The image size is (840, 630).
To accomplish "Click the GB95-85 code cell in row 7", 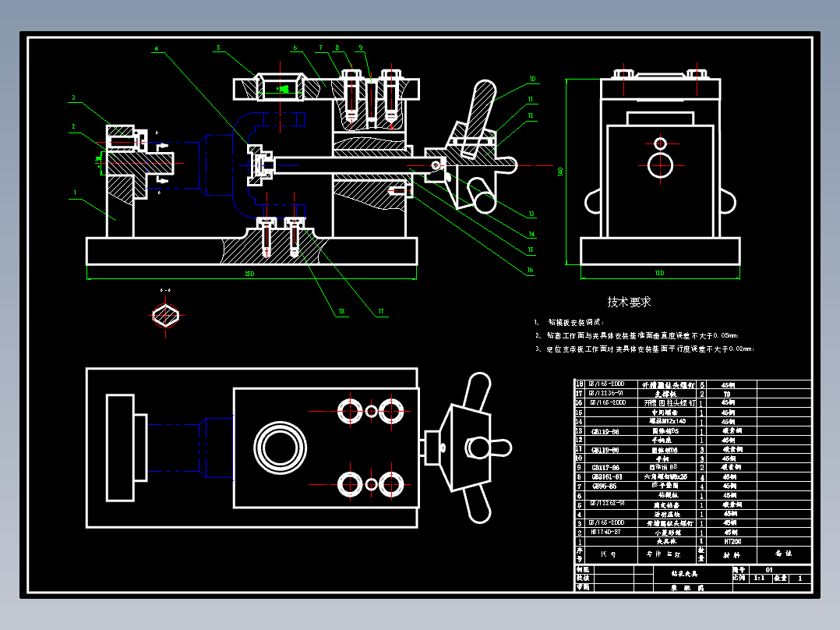I will tap(611, 487).
